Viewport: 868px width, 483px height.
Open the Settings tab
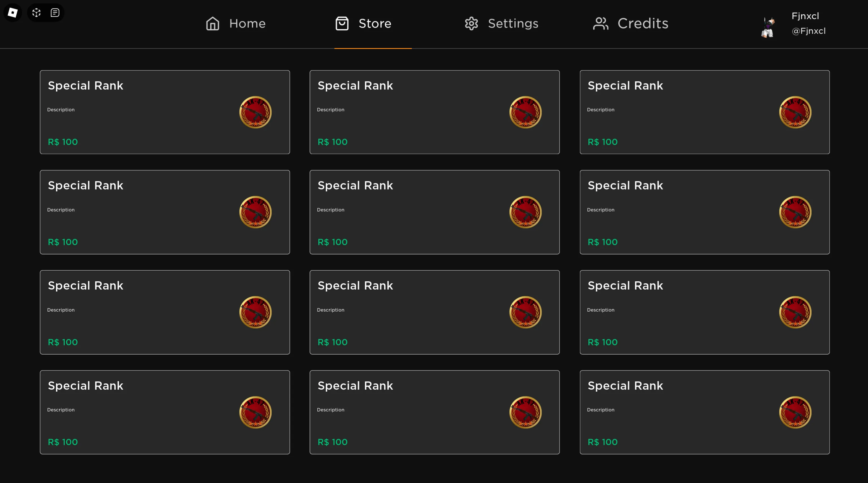click(x=513, y=23)
